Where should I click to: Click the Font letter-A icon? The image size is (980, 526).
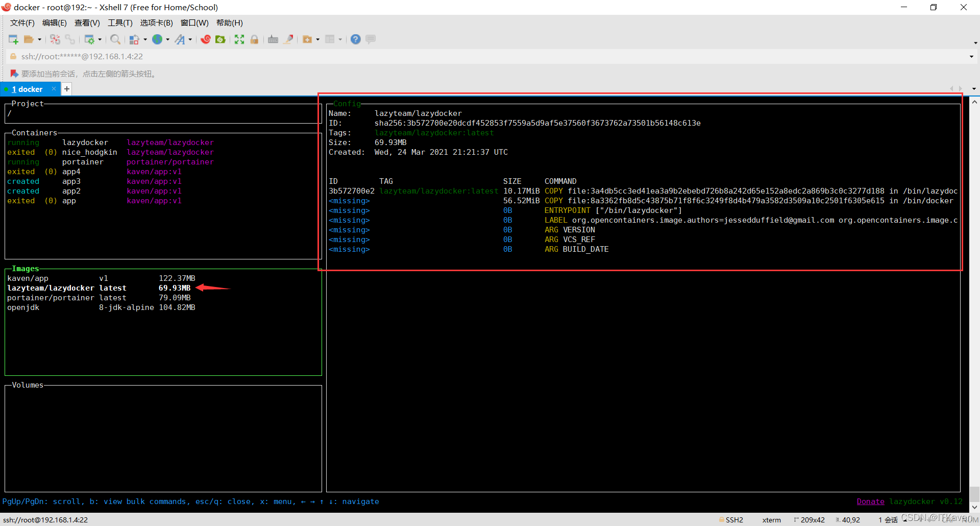[180, 39]
